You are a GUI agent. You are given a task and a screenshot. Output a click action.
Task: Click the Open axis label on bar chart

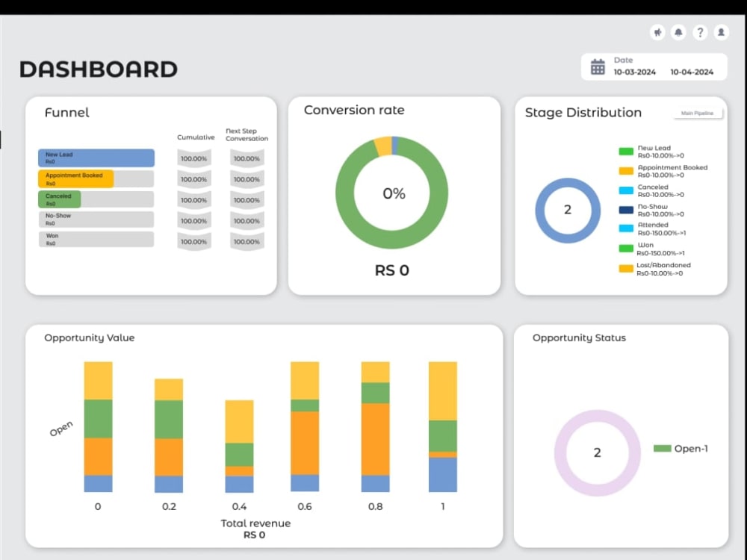click(61, 428)
